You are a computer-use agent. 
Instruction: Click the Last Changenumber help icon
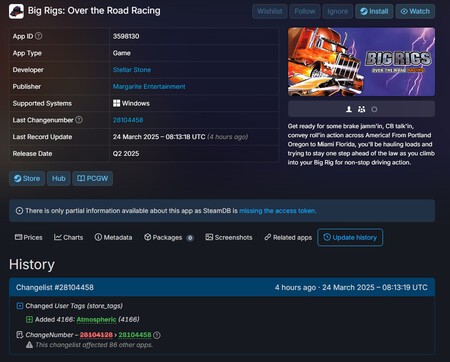(79, 120)
